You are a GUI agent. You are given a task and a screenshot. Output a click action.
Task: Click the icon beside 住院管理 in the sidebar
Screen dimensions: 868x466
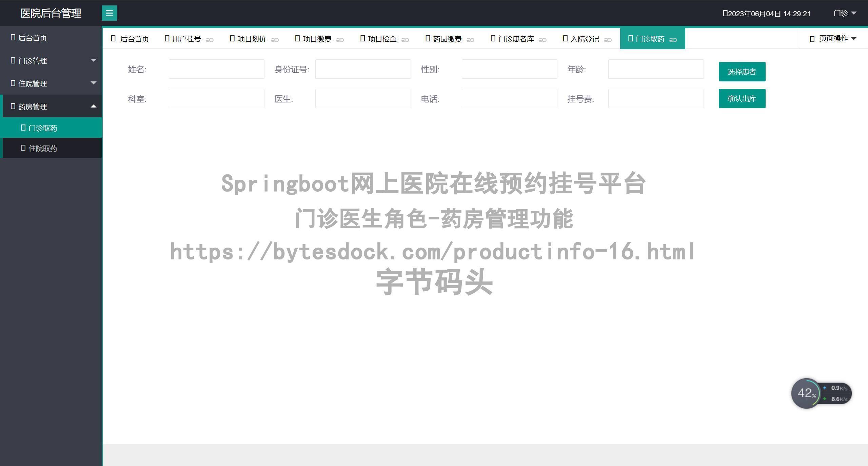pyautogui.click(x=13, y=83)
